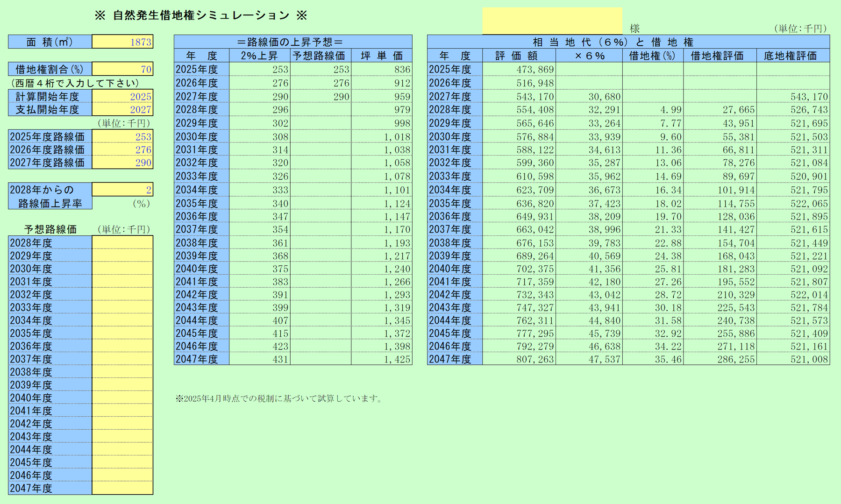Click the 底地権評価 value 543,170
This screenshot has width=841, height=504.
pos(810,97)
